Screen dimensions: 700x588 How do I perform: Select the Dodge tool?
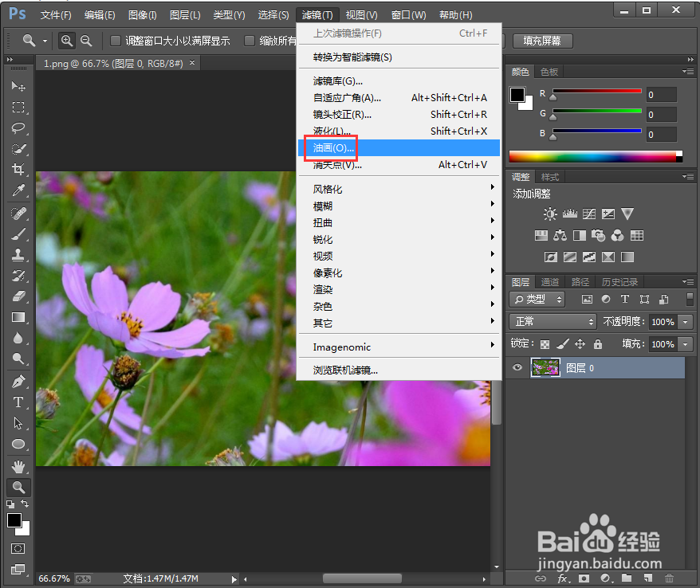point(18,359)
